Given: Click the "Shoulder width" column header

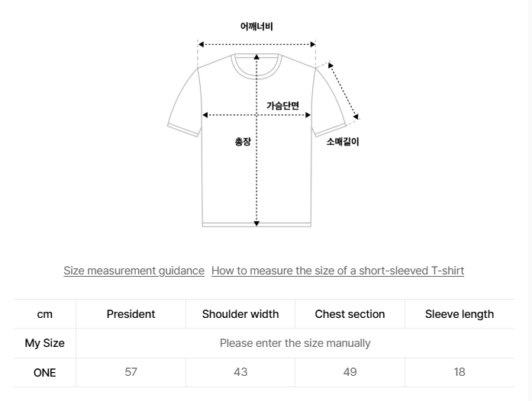Looking at the screenshot, I should (x=240, y=314).
